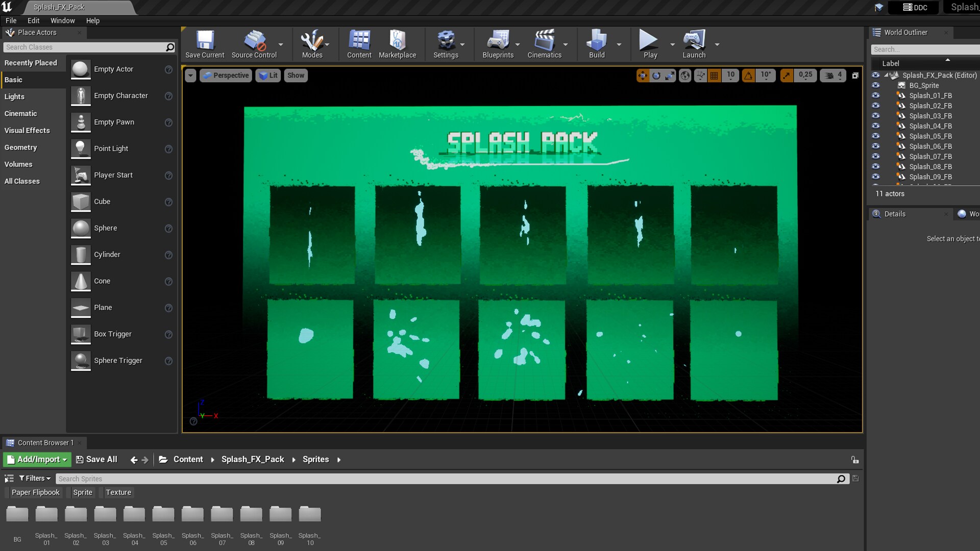Hide BG_Sprite using its eye toggle
This screenshot has height=551, width=980.
876,85
